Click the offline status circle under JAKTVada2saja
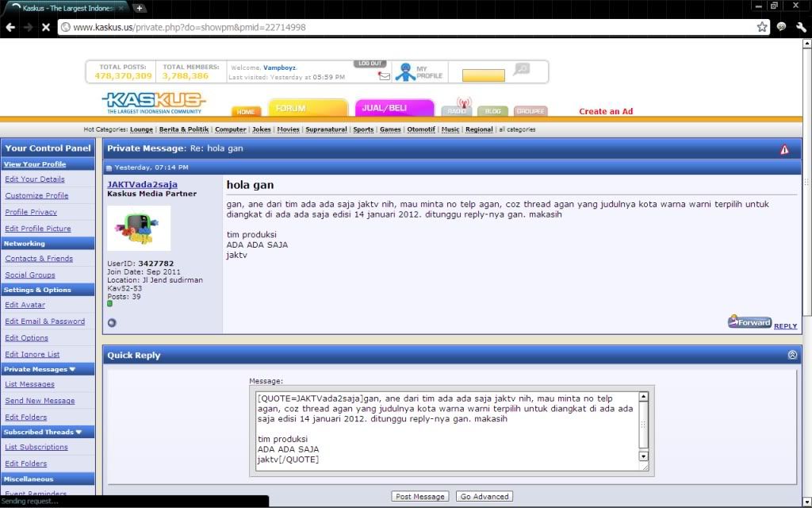This screenshot has width=812, height=508. (112, 322)
